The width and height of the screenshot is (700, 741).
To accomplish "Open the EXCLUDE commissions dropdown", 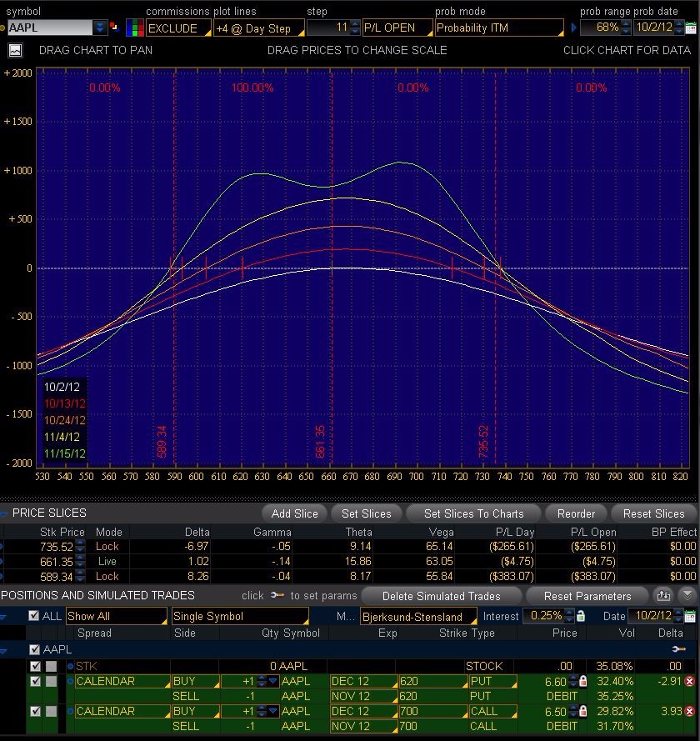I will coord(178,28).
